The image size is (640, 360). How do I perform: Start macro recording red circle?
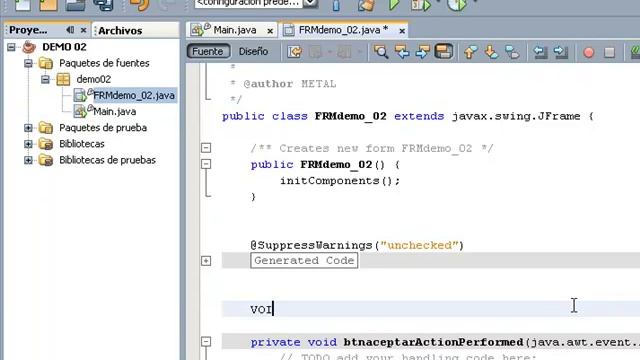pyautogui.click(x=589, y=52)
